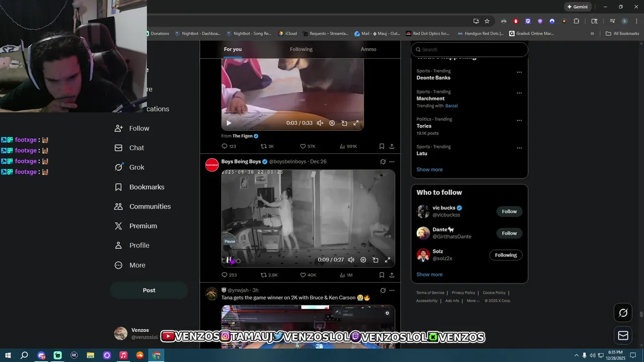Bookmark the Boys Being Boys post
The height and width of the screenshot is (362, 644).
tap(382, 275)
